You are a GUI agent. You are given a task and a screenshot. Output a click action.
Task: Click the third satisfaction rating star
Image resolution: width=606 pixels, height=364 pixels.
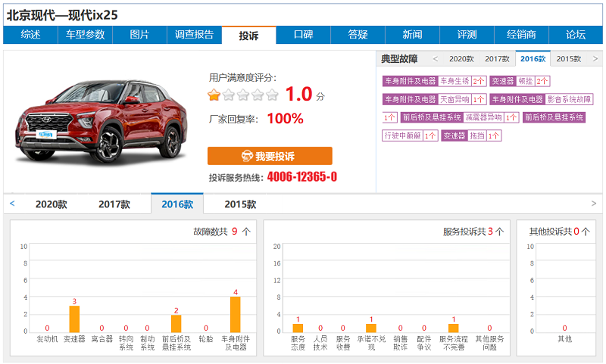(243, 95)
